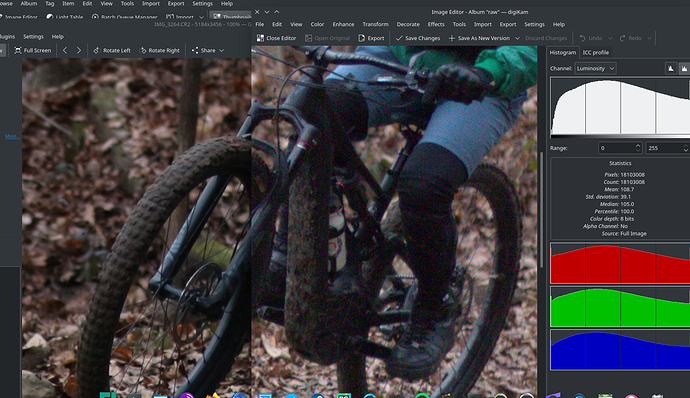Open the Enhance menu
The width and height of the screenshot is (690, 398).
click(343, 24)
